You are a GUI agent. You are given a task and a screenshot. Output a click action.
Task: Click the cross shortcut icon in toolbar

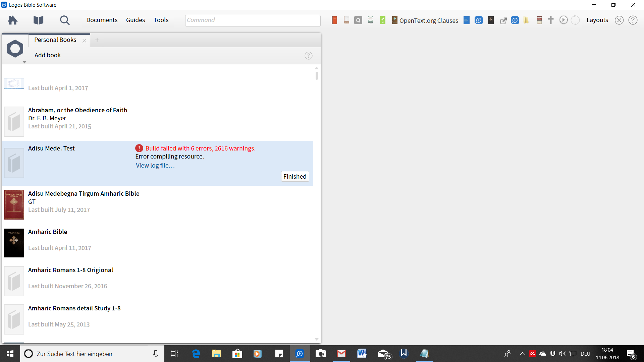pyautogui.click(x=551, y=20)
